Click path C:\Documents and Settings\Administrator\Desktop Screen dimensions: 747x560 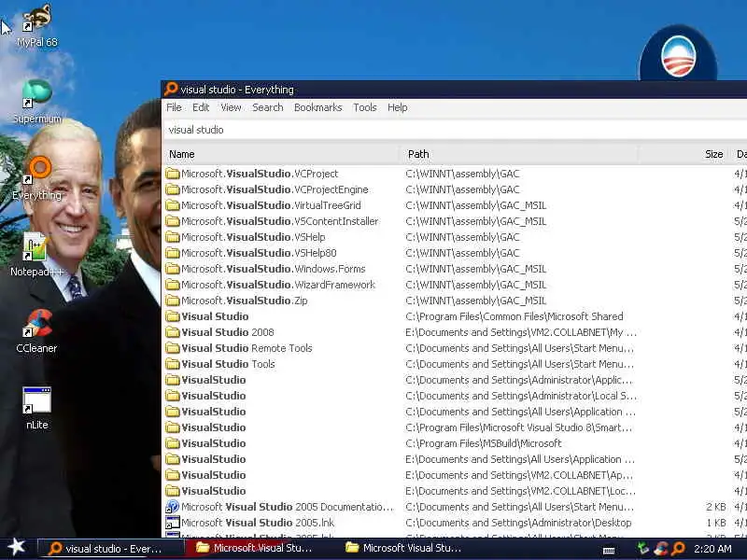518,523
